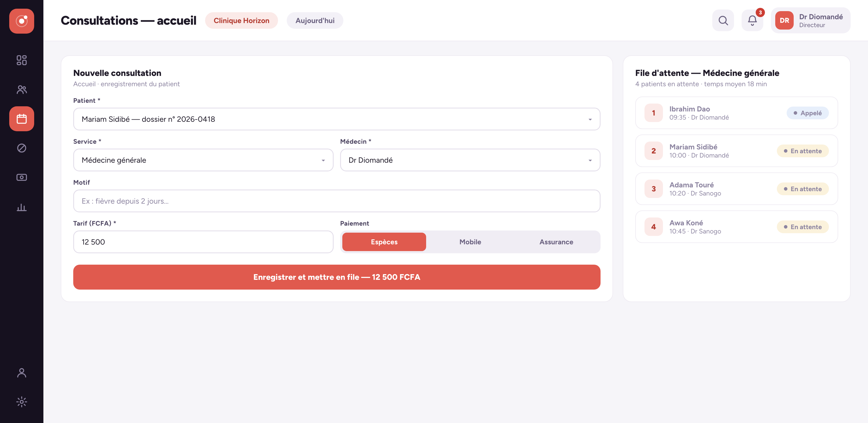
Task: Click the File d'attente — Médecine générale heading
Action: (x=707, y=73)
